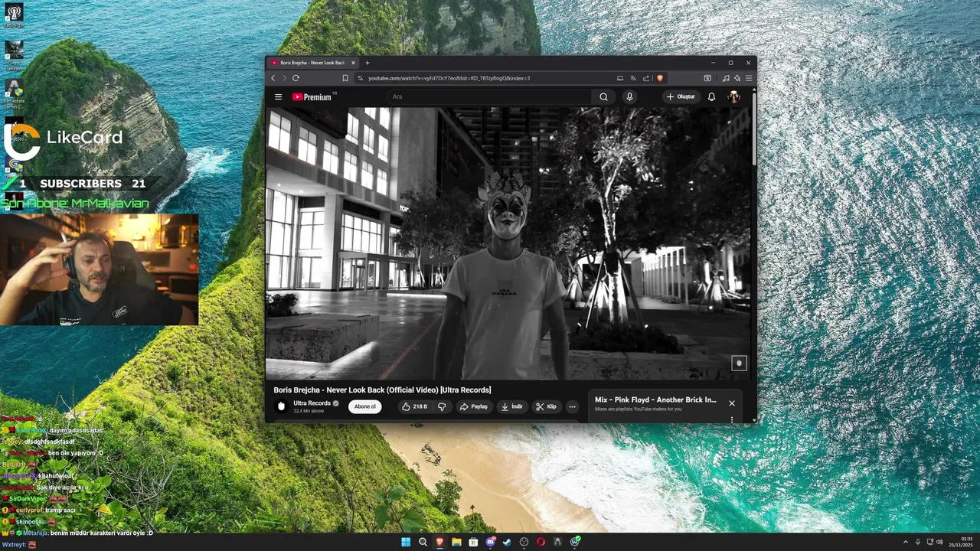
Task: Go back with the browser back arrow
Action: pos(273,78)
